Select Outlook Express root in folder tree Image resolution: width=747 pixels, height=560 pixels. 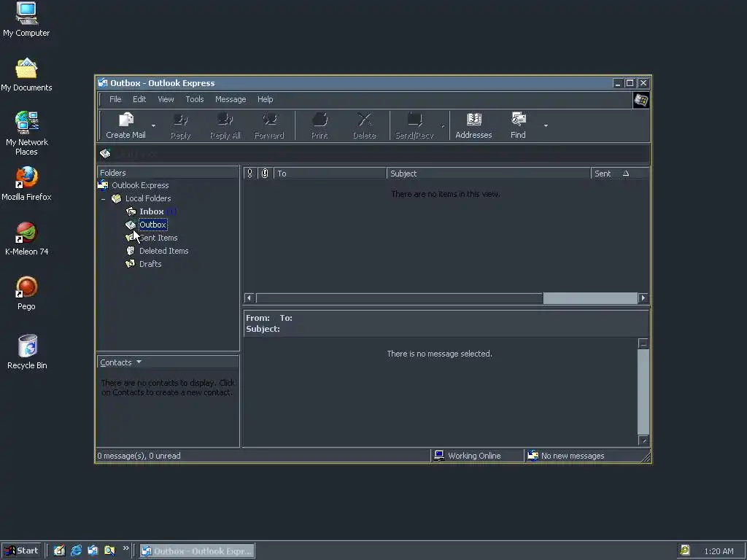tap(140, 185)
